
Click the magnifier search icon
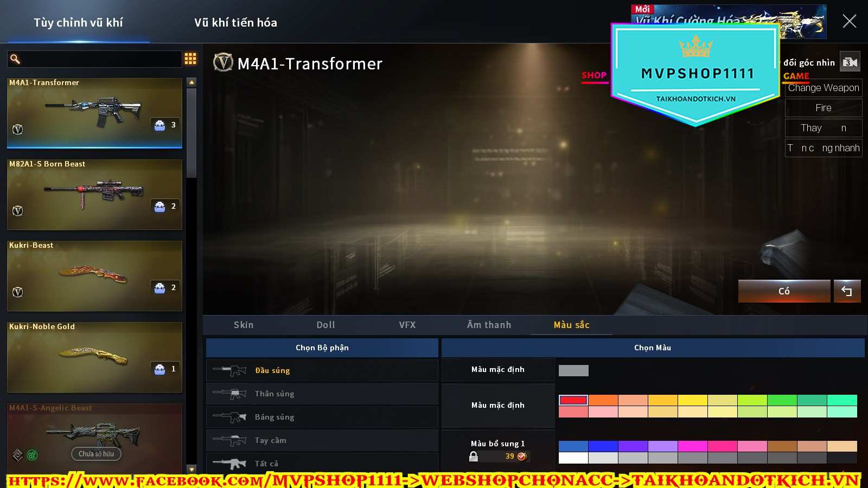[15, 59]
